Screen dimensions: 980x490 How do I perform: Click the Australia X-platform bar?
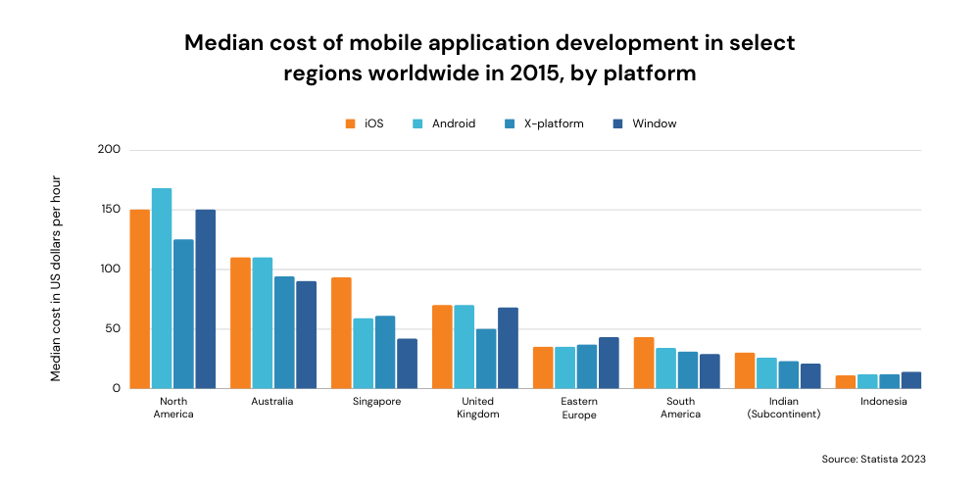(284, 332)
